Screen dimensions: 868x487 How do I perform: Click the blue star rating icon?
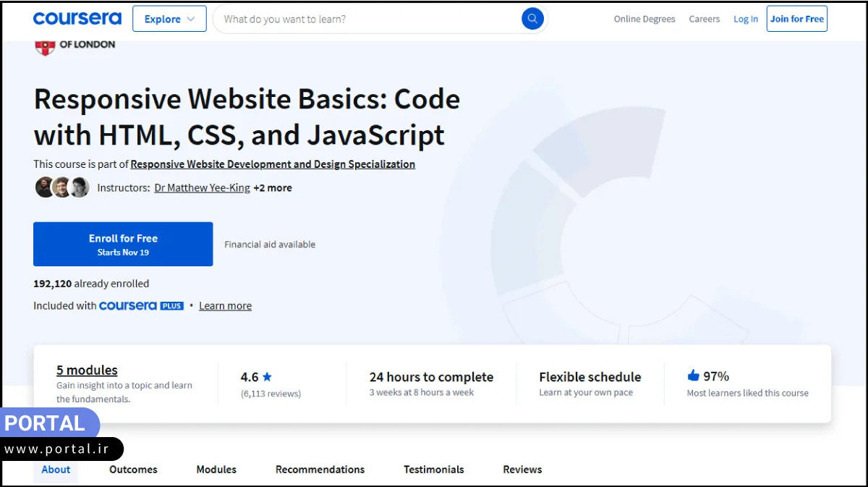point(267,376)
